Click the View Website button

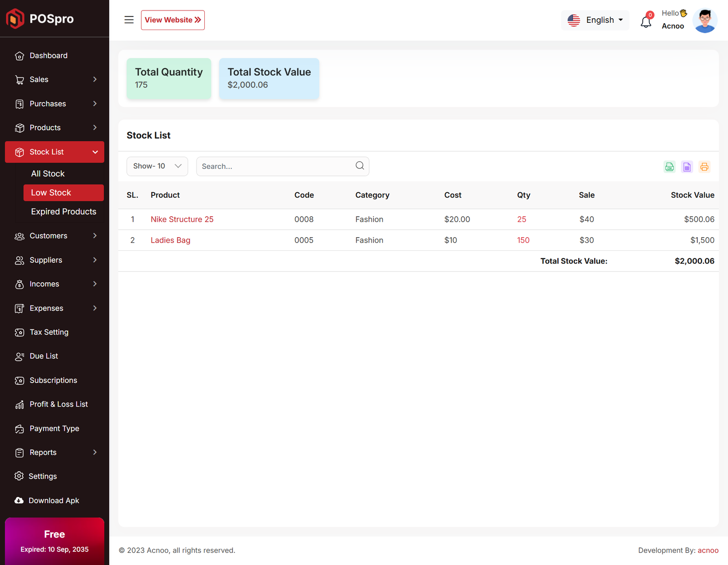click(172, 20)
